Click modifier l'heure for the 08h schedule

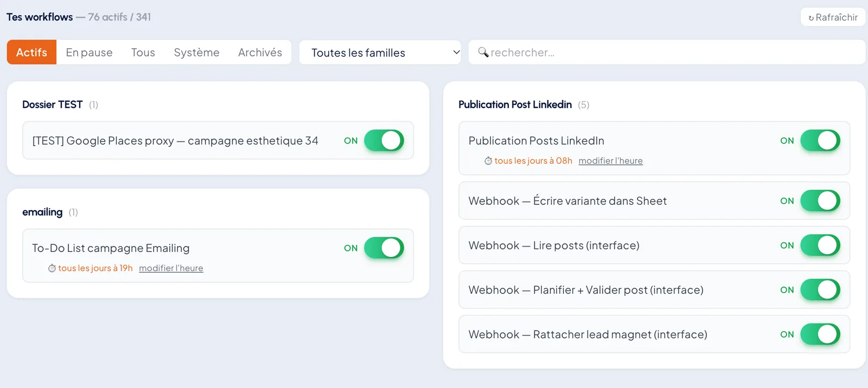(610, 161)
